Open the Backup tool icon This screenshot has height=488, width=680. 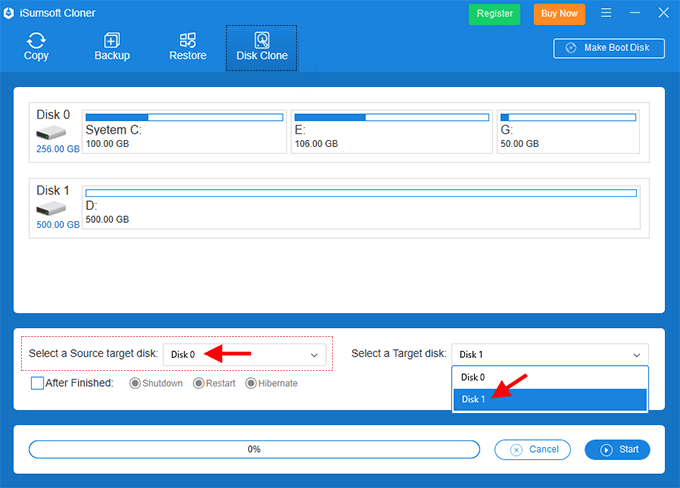coord(112,41)
